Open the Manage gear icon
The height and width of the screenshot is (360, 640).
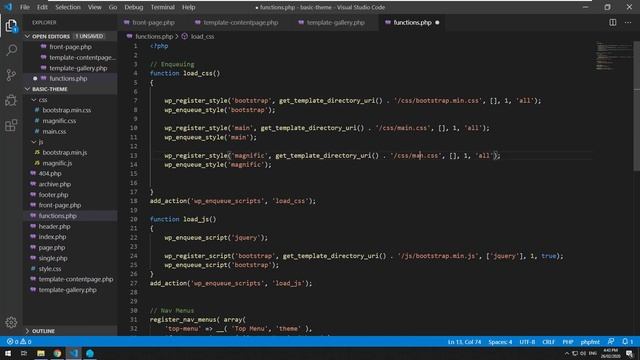point(11,322)
